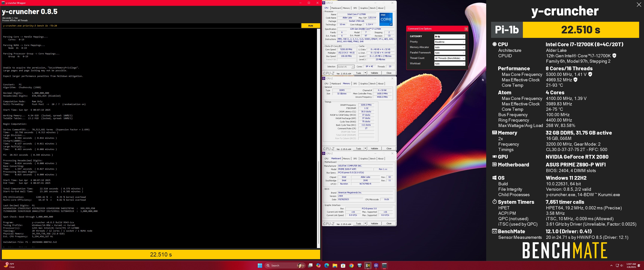Switch to the BenchMate taskbar app
This screenshot has width=644, height=270.
368,265
